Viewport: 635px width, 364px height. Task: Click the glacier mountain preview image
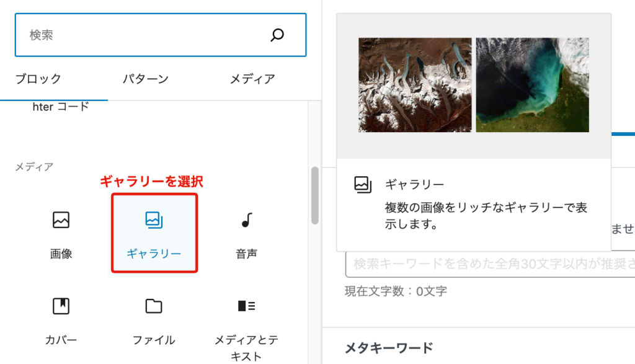(x=415, y=85)
